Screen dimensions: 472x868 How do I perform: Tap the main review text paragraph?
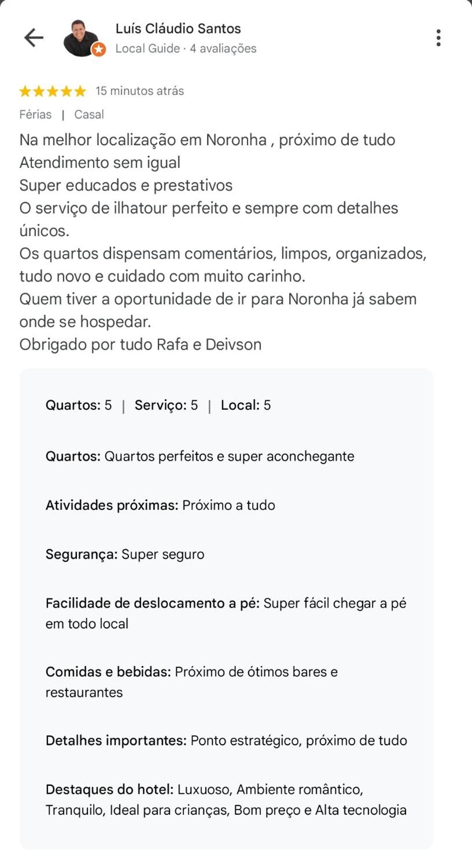click(223, 242)
